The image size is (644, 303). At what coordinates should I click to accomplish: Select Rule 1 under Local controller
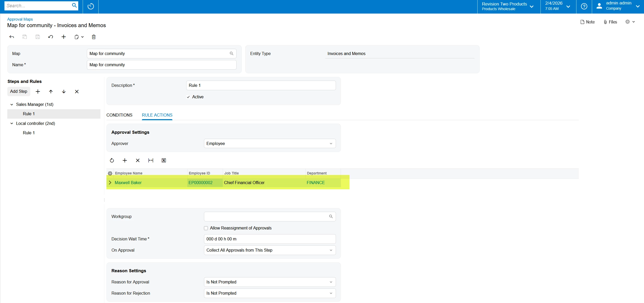click(29, 133)
